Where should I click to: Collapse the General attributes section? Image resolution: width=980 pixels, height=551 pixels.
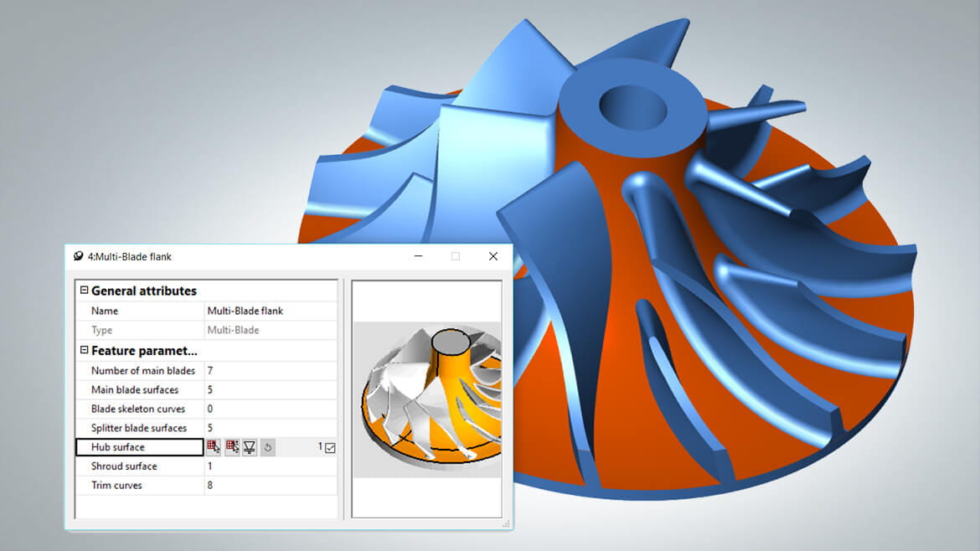[84, 291]
